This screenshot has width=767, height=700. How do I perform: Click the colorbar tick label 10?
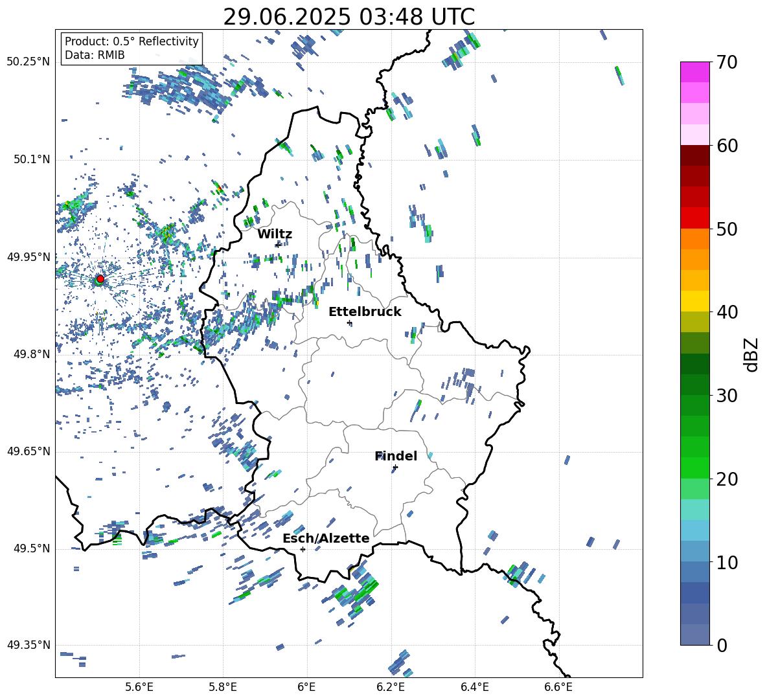[727, 562]
